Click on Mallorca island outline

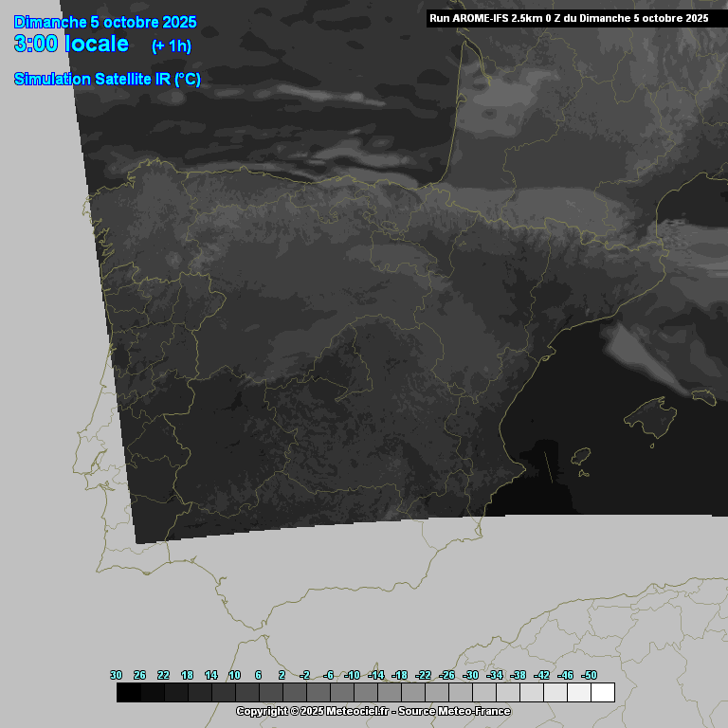click(651, 413)
